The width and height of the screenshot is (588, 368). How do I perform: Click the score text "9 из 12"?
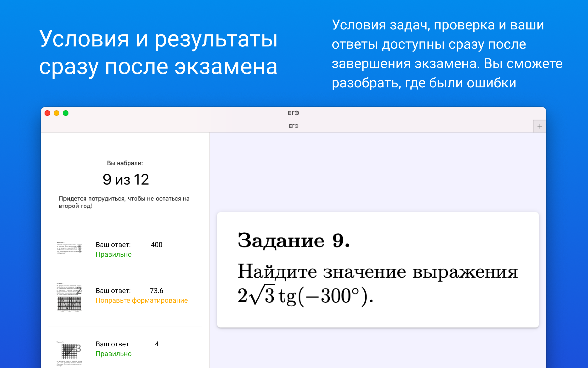click(x=126, y=180)
